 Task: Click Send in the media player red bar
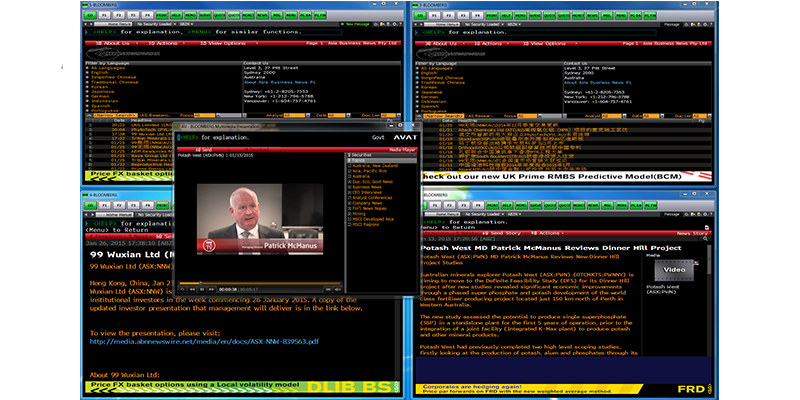point(204,150)
